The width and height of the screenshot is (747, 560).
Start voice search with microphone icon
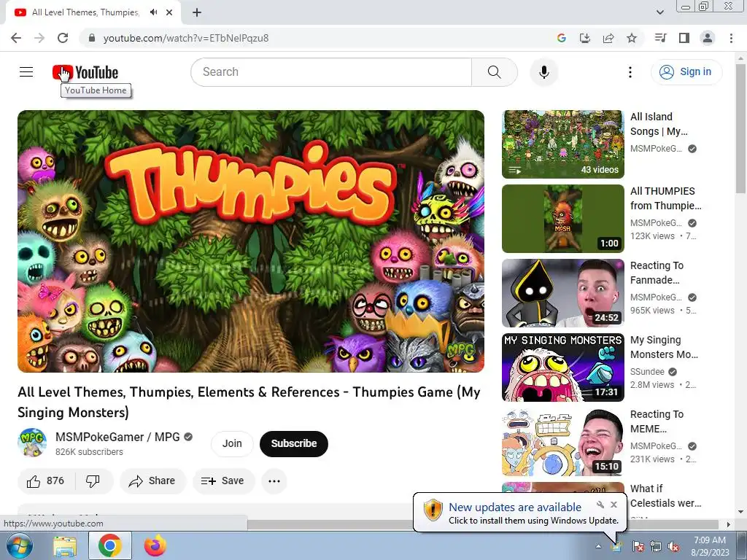click(x=543, y=72)
